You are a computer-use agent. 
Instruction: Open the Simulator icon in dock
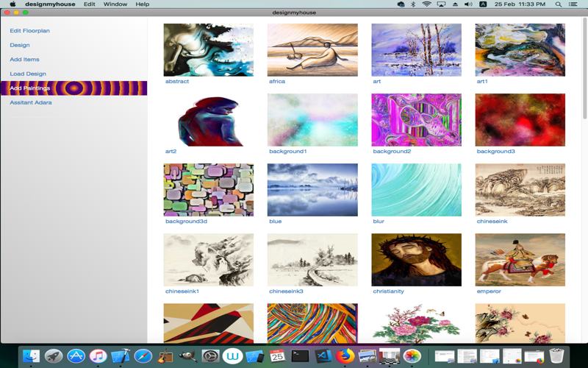pyautogui.click(x=255, y=355)
